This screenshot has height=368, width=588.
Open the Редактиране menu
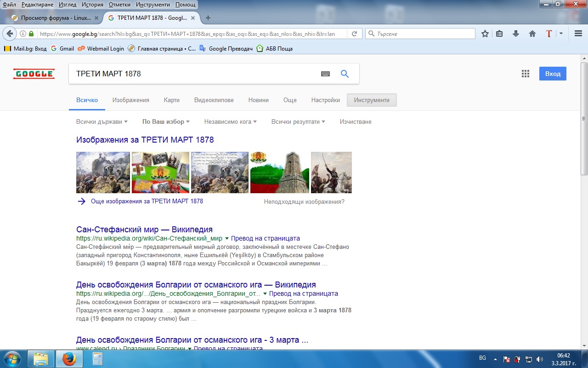click(x=38, y=5)
